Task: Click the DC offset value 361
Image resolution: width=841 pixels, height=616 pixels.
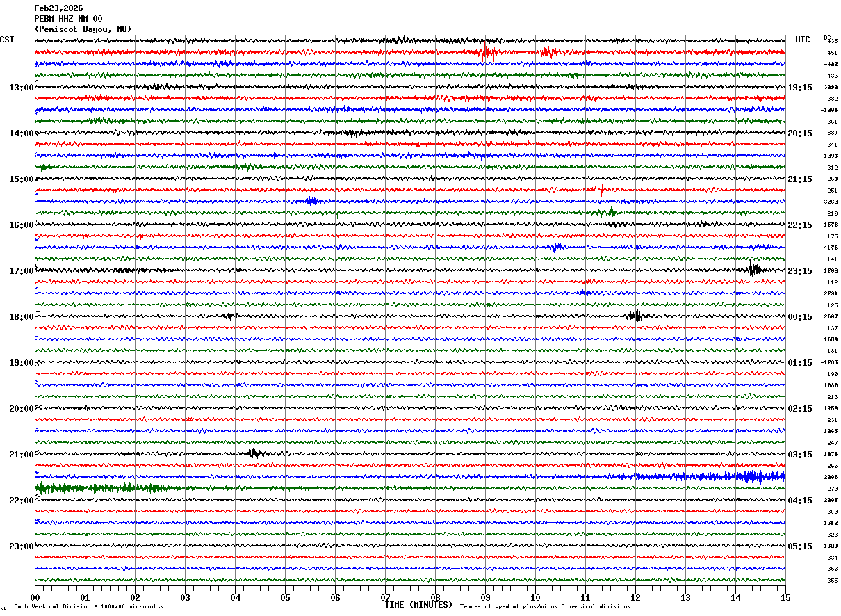Action: 832,122
